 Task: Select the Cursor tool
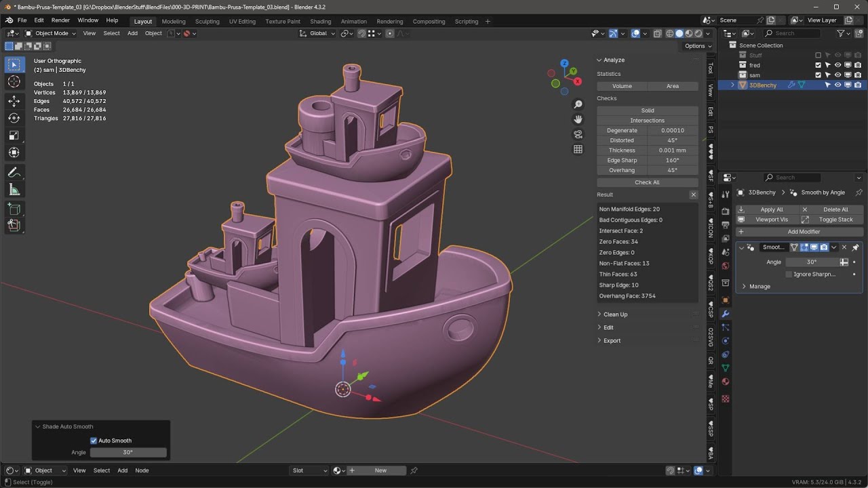[14, 82]
